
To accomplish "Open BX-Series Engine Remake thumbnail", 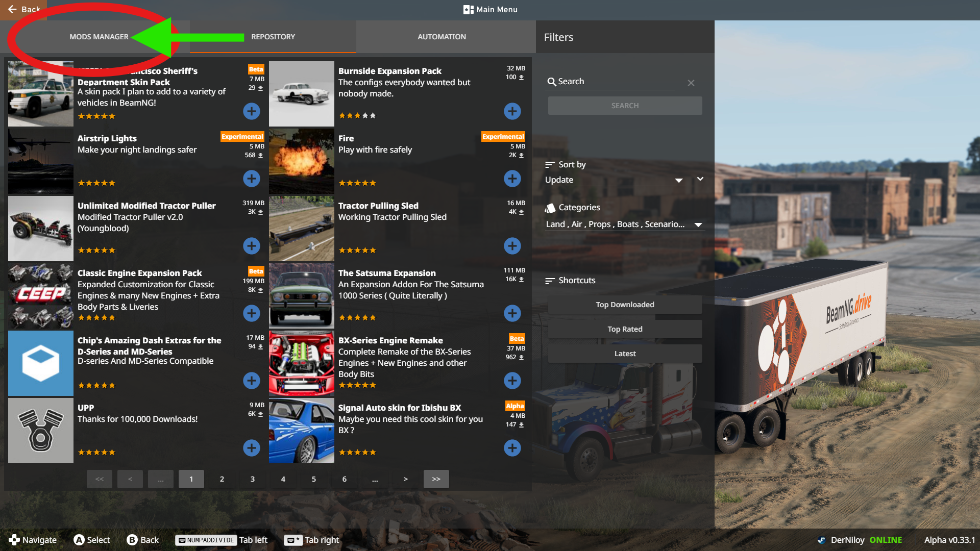I will click(x=301, y=363).
